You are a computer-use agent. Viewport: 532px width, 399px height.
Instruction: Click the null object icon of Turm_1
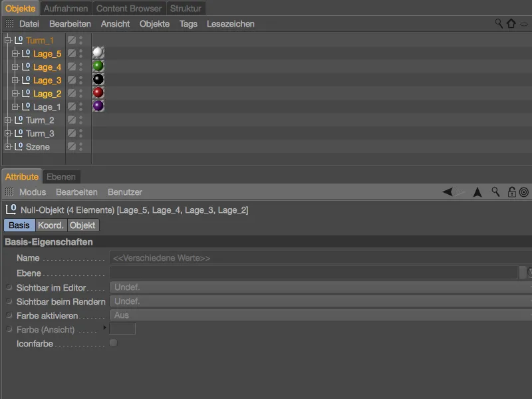click(19, 40)
